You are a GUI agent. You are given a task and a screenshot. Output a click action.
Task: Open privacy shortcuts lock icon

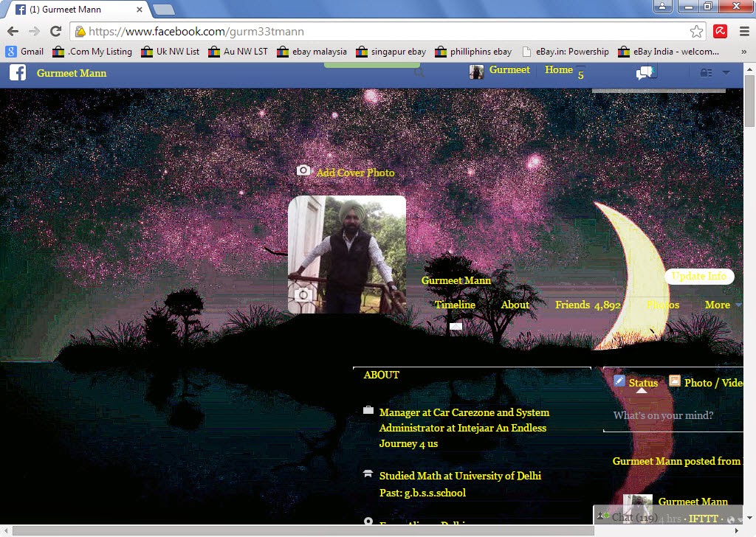706,73
